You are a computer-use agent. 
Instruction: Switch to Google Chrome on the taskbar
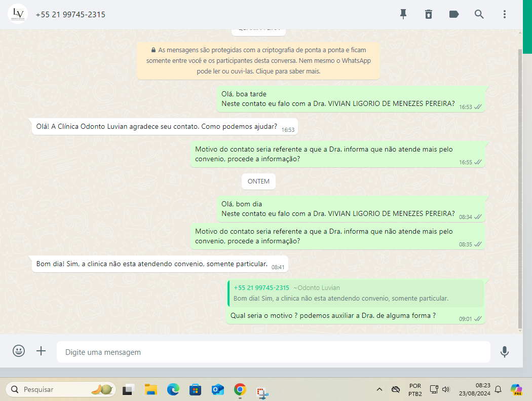[x=240, y=389]
